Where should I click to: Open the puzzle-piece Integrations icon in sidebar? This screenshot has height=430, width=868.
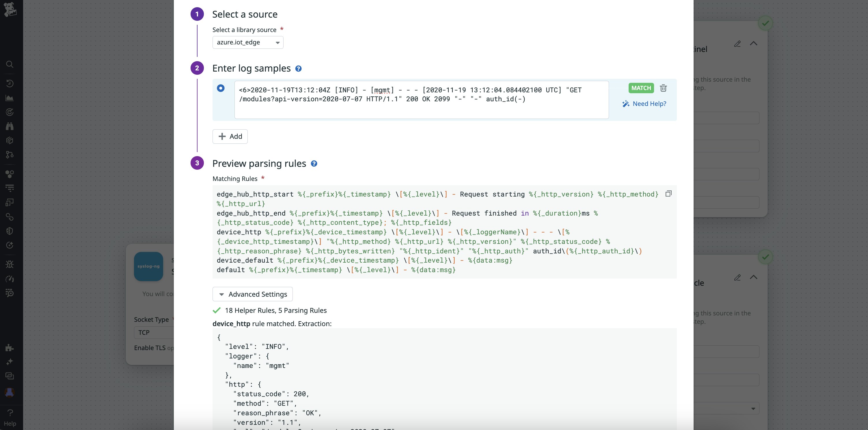(10, 347)
